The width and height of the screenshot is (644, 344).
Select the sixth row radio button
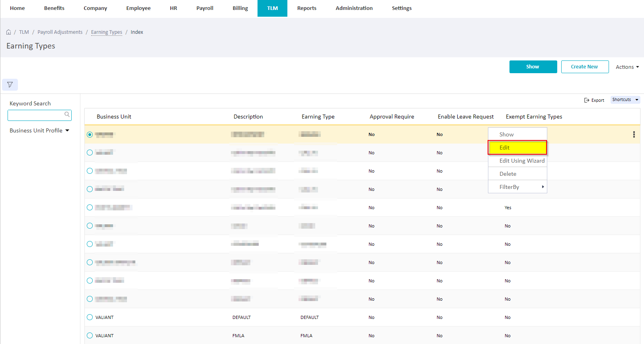coord(90,226)
